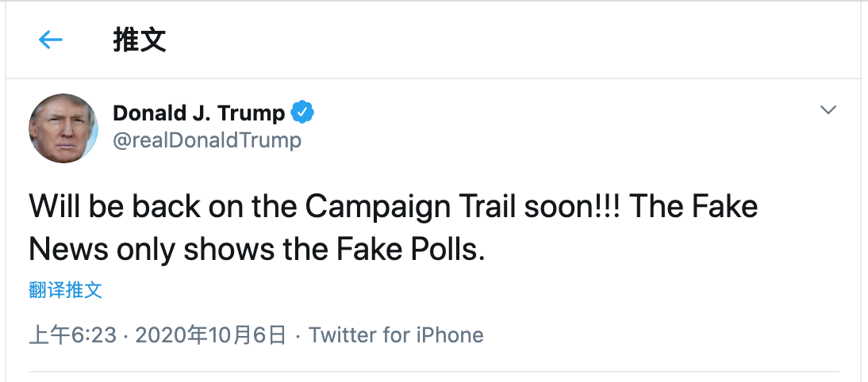Open the @realDonaldTrump handle link
Viewport: 868px width, 382px height.
[207, 141]
